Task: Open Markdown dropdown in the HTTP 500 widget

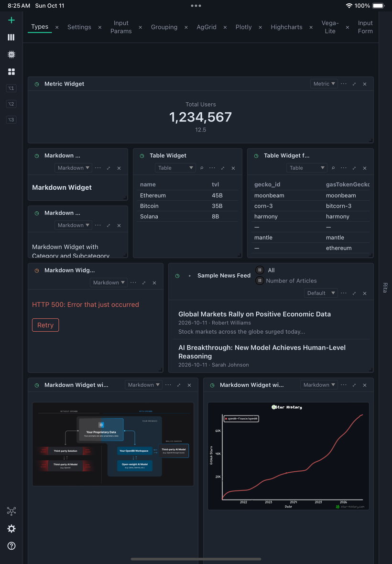Action: coord(109,283)
